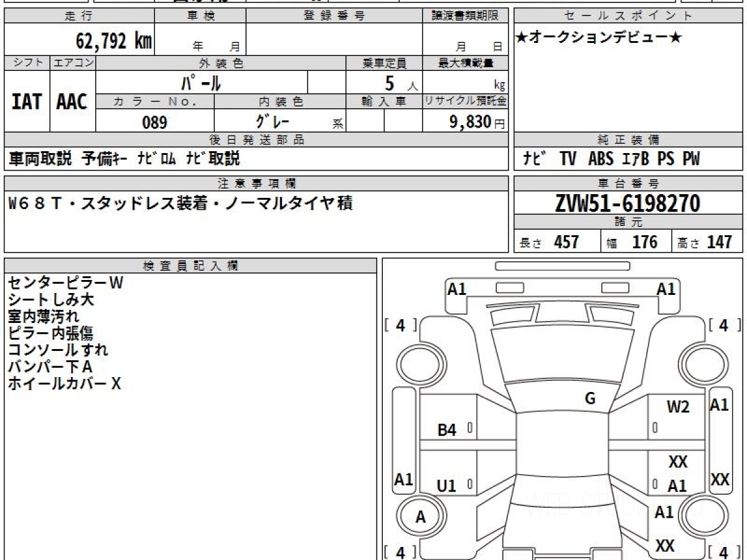The width and height of the screenshot is (747, 560).
Task: Click the W68T・スタッドレス装着 caution note
Action: coord(181,203)
